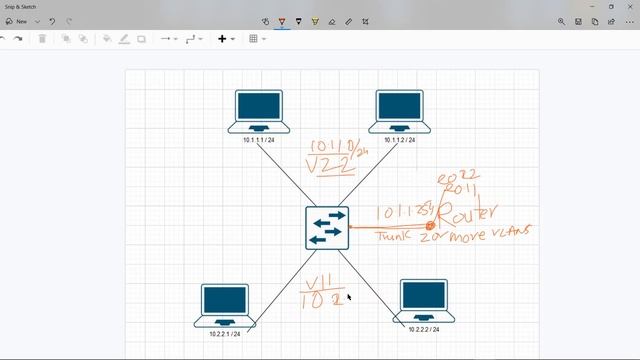640x360 pixels.
Task: Open the zoom control
Action: point(562,22)
